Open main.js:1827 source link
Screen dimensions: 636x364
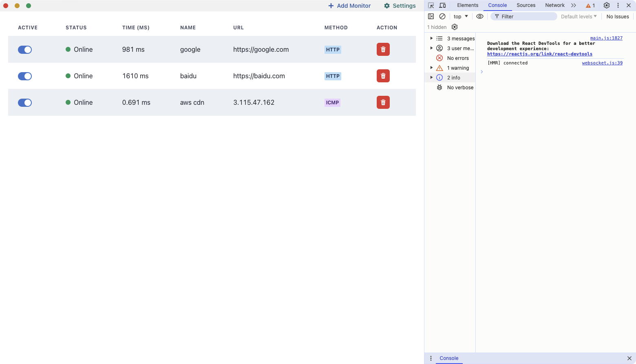click(x=606, y=38)
